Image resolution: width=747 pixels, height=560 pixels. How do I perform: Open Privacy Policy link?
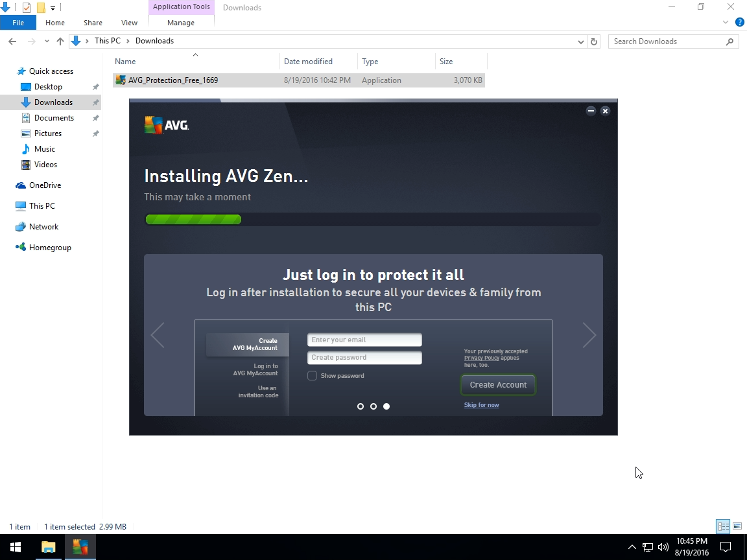(482, 358)
